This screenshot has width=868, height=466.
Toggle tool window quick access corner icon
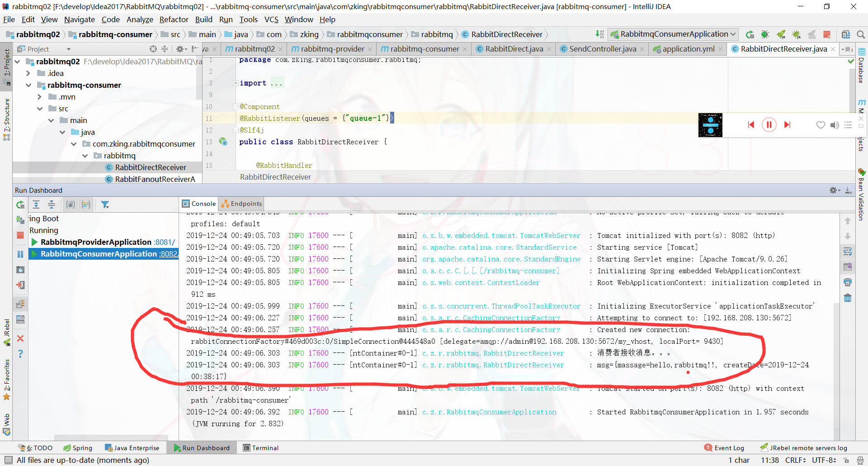(x=9, y=460)
